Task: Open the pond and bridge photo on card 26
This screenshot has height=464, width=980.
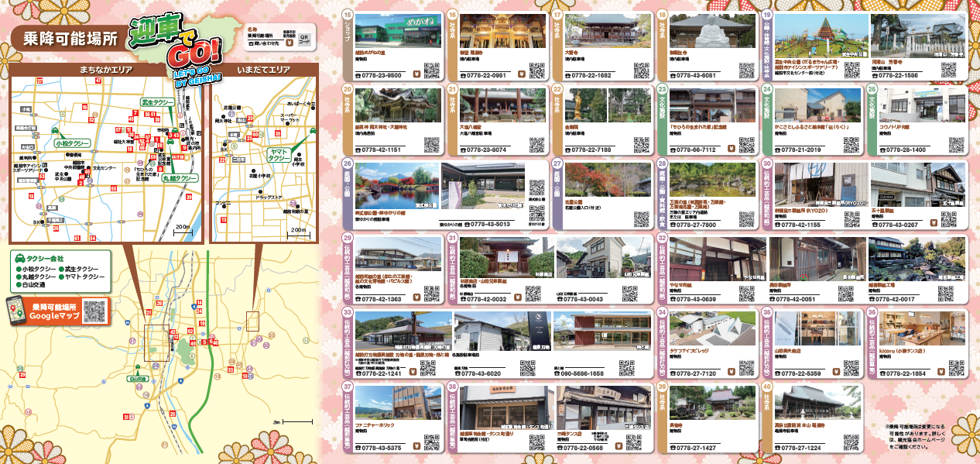Action: (396, 184)
